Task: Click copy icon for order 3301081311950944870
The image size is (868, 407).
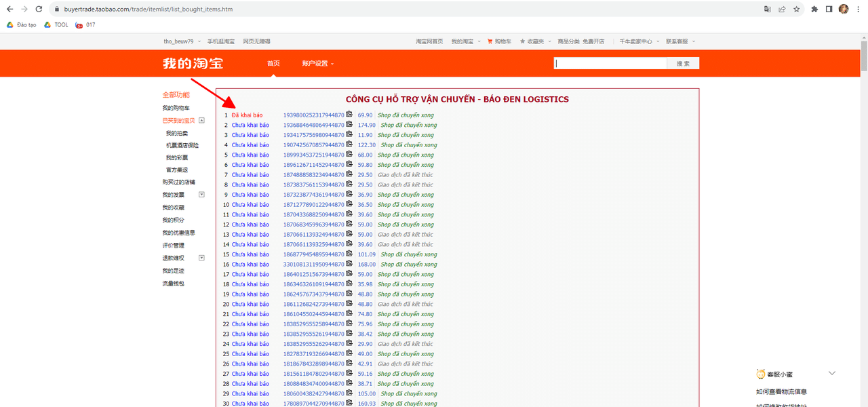Action: [x=349, y=264]
